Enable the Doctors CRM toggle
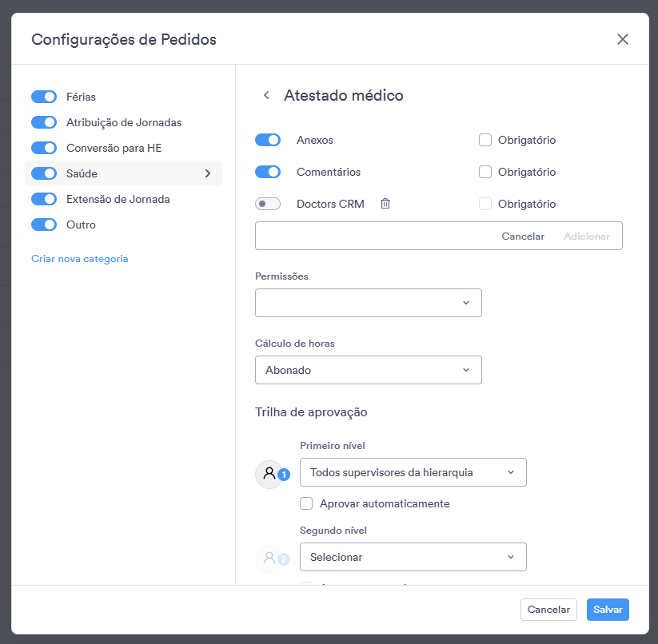This screenshot has height=644, width=658. tap(268, 204)
